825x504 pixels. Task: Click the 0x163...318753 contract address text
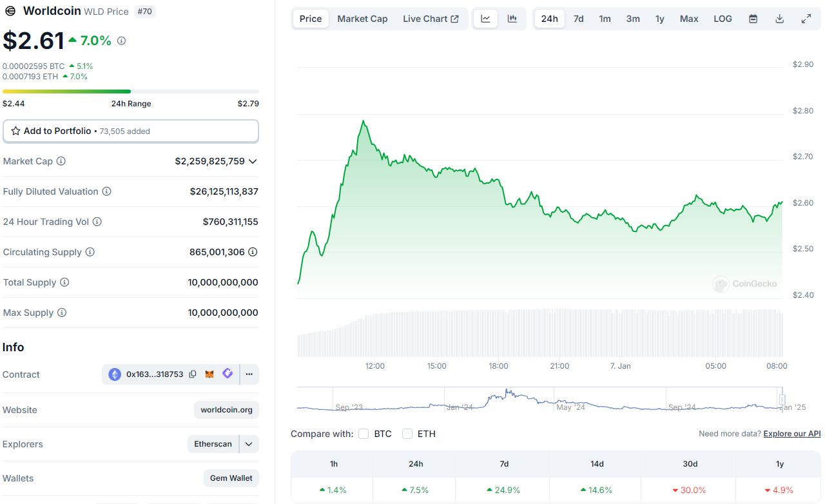tap(155, 374)
